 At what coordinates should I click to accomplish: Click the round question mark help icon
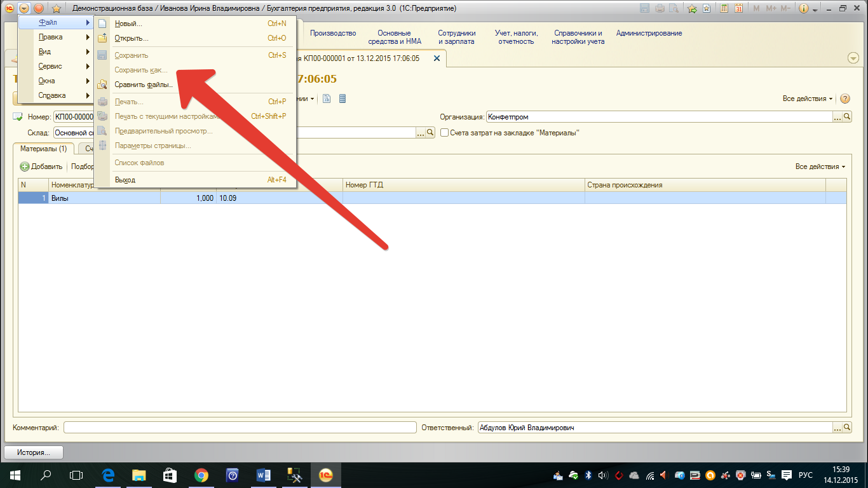pyautogui.click(x=845, y=98)
